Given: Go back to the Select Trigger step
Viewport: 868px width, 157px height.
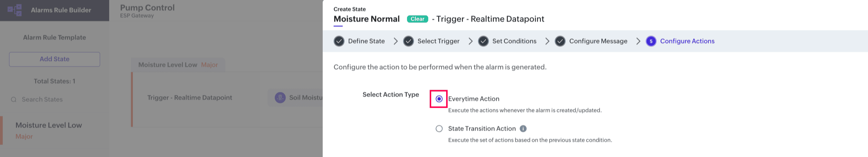Looking at the screenshot, I should pyautogui.click(x=438, y=41).
